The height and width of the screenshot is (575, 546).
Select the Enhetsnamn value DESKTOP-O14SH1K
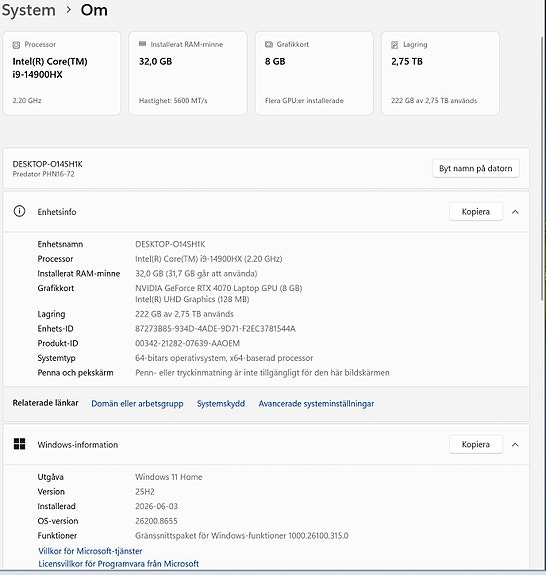point(170,244)
